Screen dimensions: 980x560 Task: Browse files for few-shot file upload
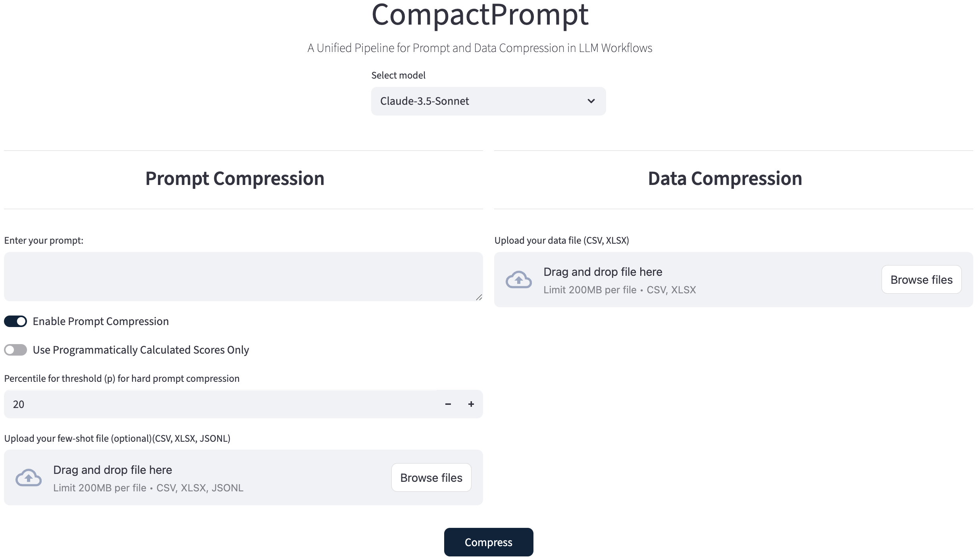click(x=431, y=477)
